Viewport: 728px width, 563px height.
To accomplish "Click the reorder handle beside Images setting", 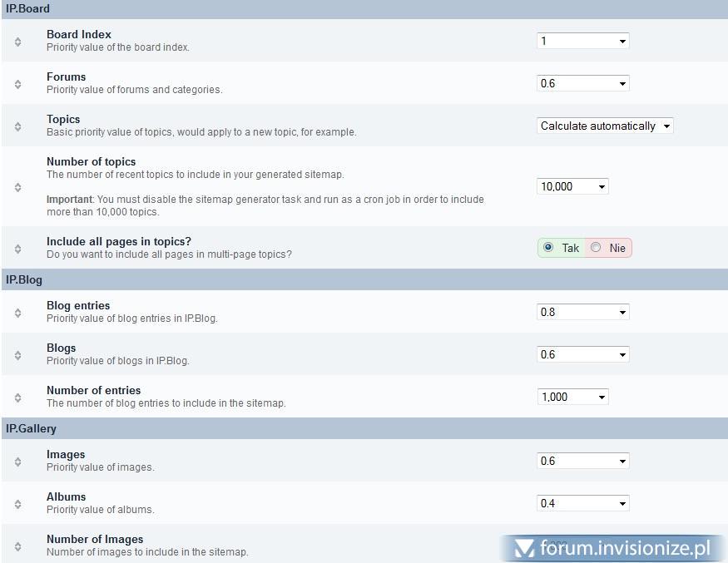I will 18,462.
